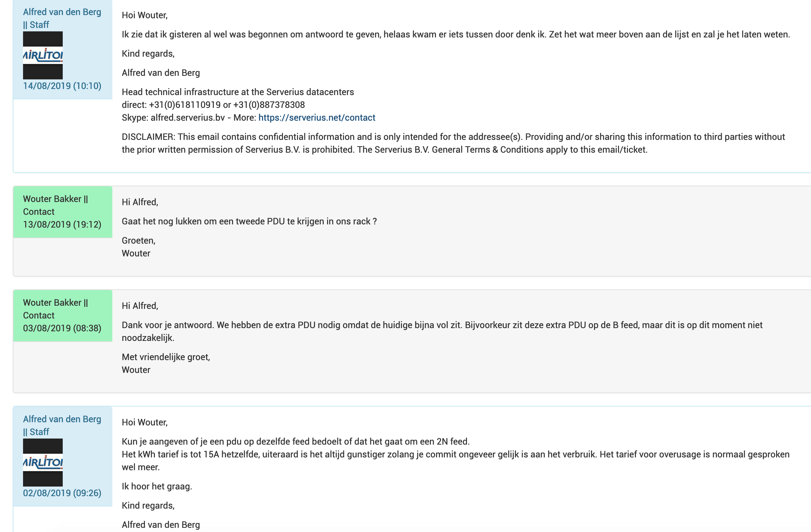Viewport: 811px width, 532px height.
Task: Click the 03/08/2019 (08:38) timestamp
Action: [x=62, y=328]
